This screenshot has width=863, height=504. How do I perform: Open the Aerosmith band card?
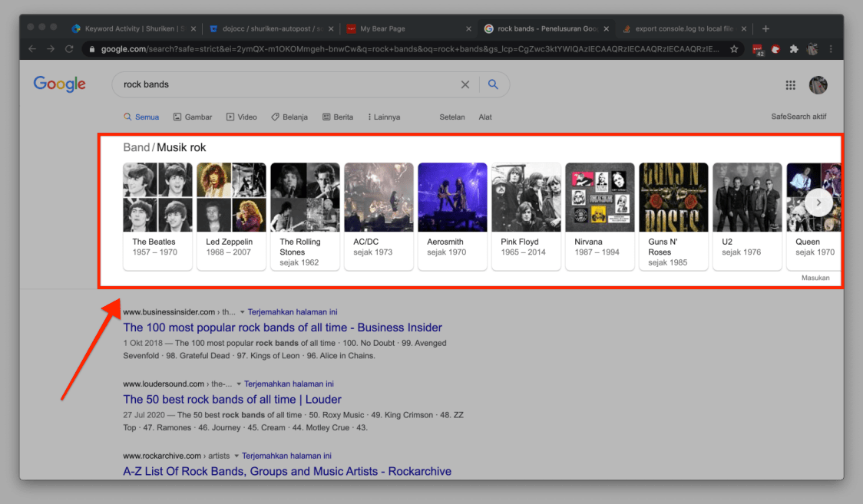452,216
